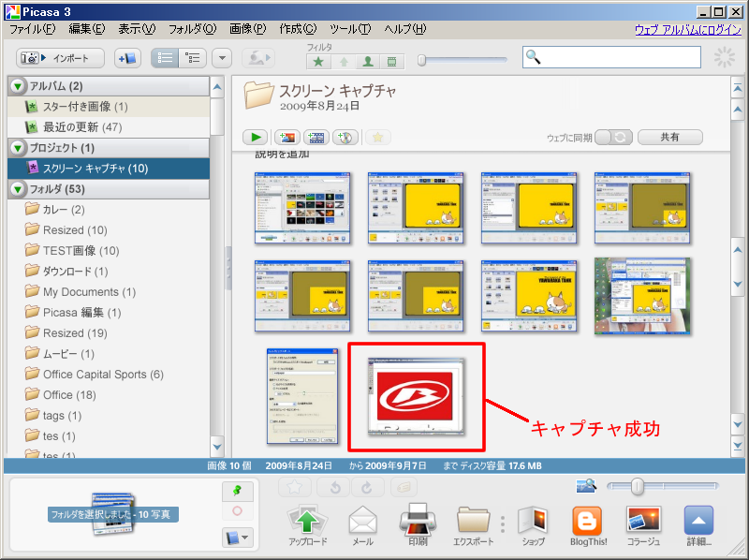This screenshot has height=560, width=749.
Task: Open the ヘルプ(H) menu
Action: (405, 29)
